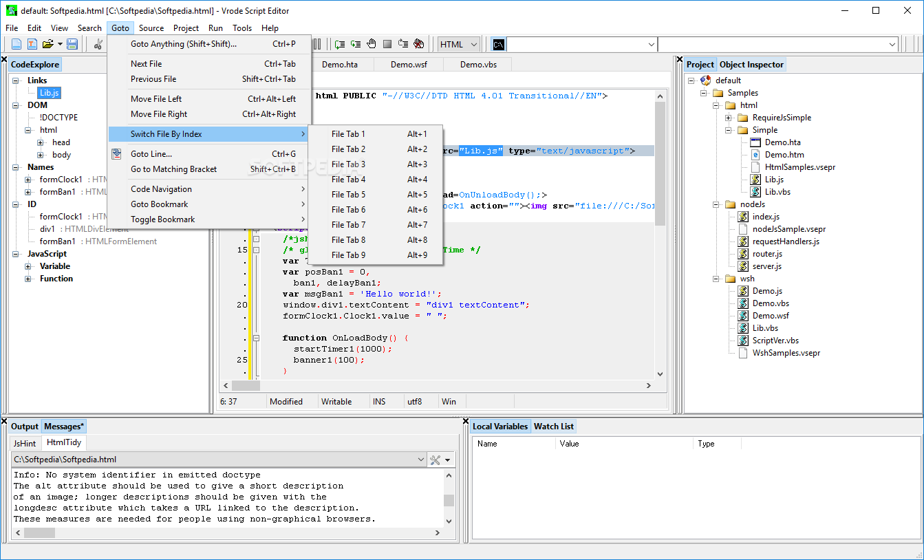The height and width of the screenshot is (560, 924).
Task: Click the Demo.hta file icon in Project tree
Action: [755, 142]
